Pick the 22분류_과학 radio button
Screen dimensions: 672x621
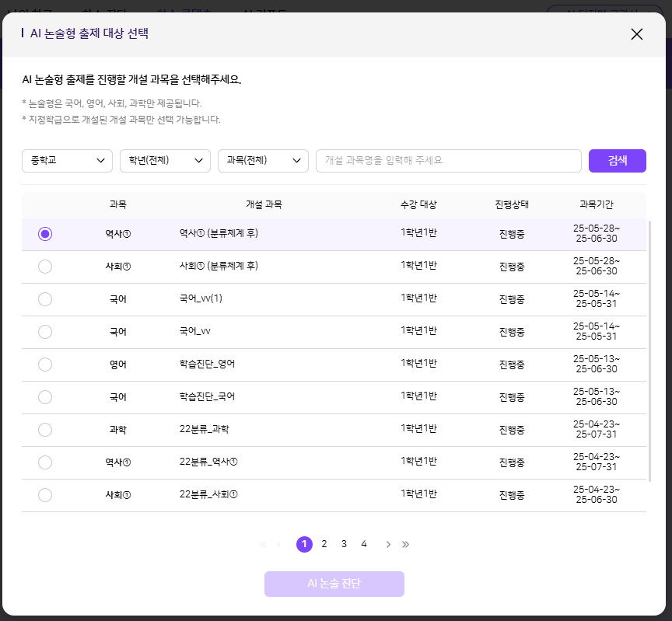(x=45, y=430)
